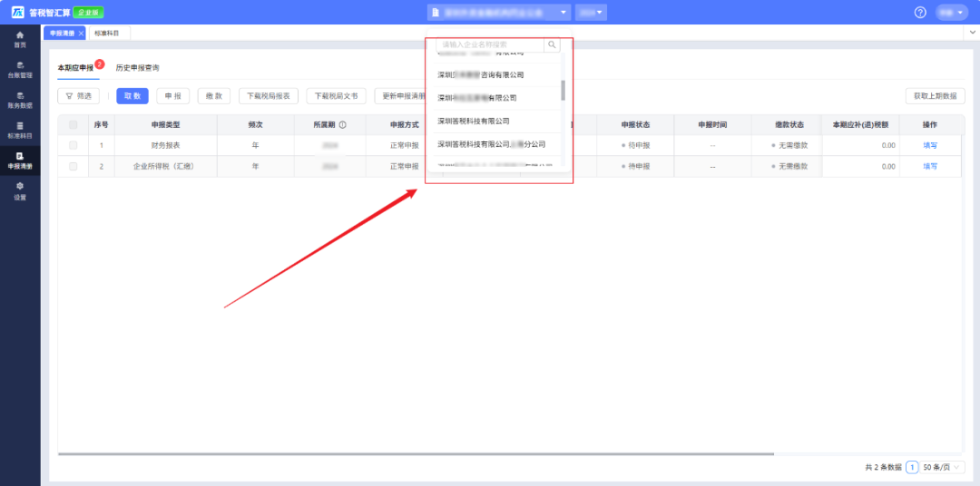Image resolution: width=980 pixels, height=486 pixels.
Task: Click the 企业版 edition badge
Action: 88,13
